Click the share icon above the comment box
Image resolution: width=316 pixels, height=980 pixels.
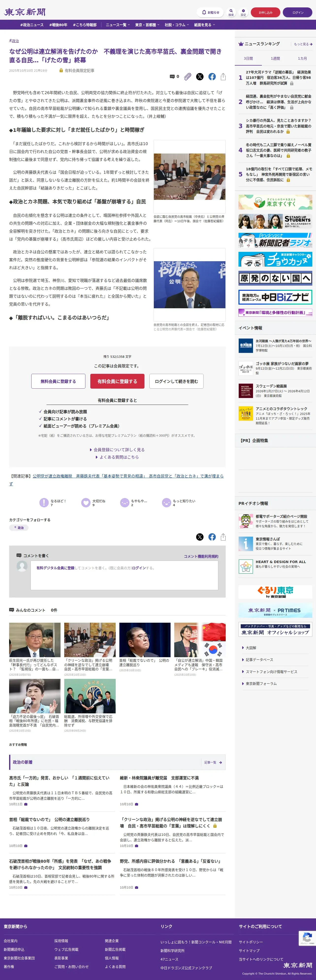[223, 537]
